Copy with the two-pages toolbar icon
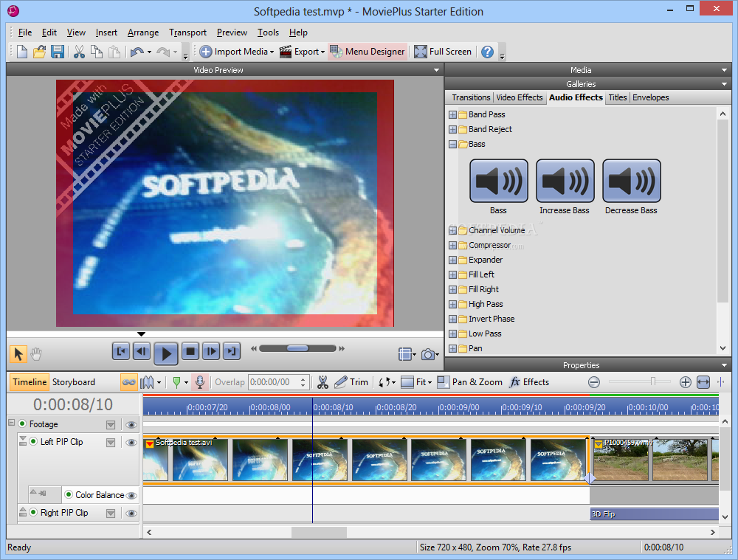The image size is (738, 560). [97, 52]
